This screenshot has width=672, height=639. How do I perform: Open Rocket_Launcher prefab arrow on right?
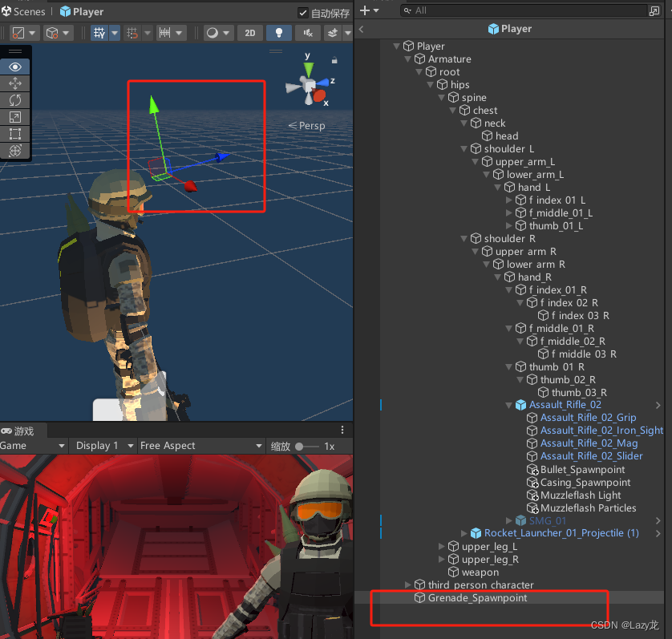658,534
